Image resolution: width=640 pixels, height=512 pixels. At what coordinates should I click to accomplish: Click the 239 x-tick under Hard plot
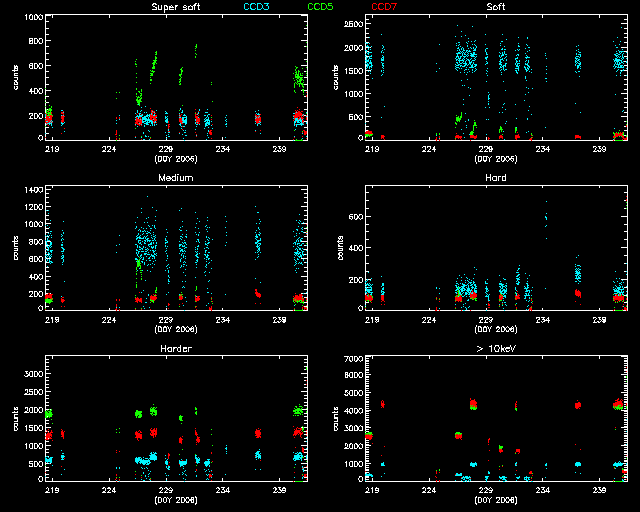tap(599, 320)
